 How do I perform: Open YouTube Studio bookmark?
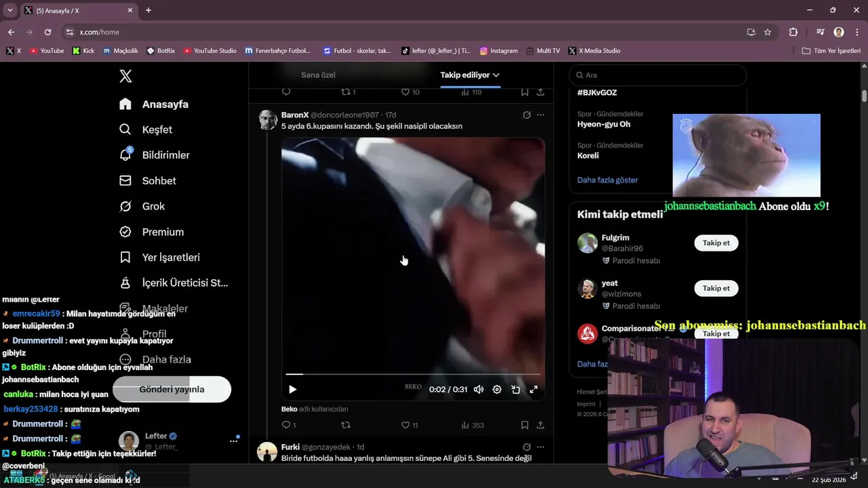(210, 51)
